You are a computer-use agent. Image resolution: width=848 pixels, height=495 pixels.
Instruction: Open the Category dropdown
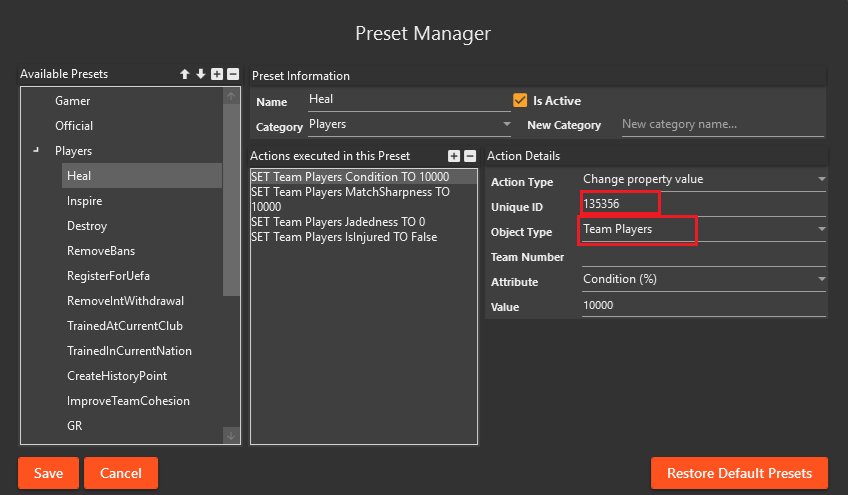point(506,125)
